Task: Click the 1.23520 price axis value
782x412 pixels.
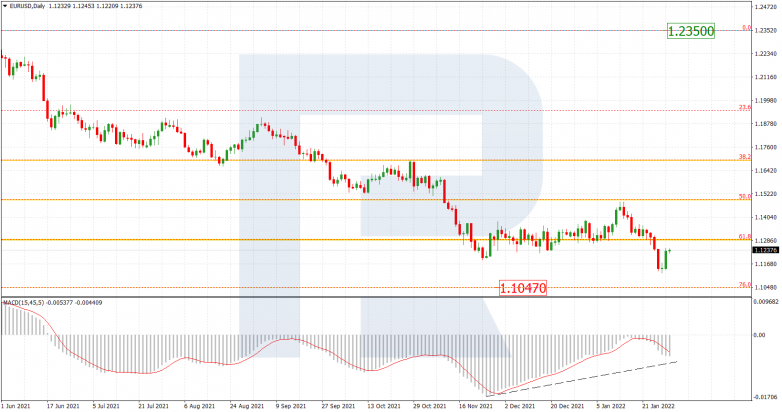Action: coord(765,30)
